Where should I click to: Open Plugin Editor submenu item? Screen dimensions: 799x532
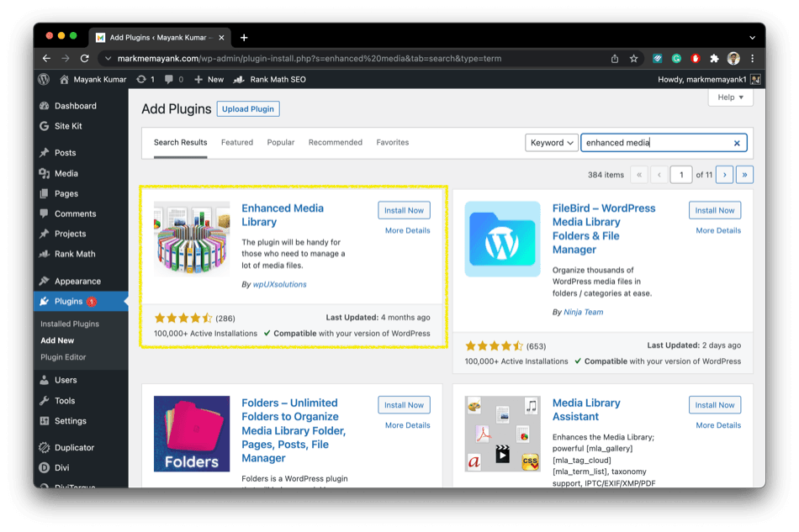(63, 357)
